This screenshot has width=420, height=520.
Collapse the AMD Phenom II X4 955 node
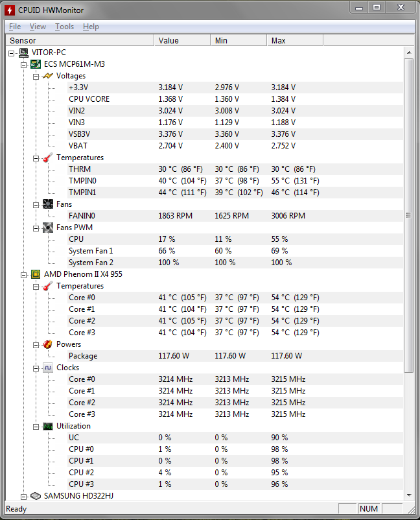pyautogui.click(x=23, y=276)
